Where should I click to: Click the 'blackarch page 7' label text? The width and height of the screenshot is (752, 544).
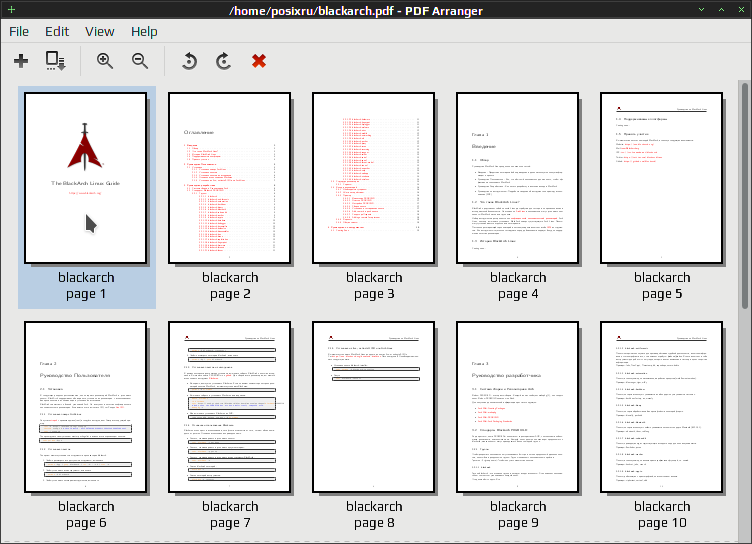tap(230, 515)
